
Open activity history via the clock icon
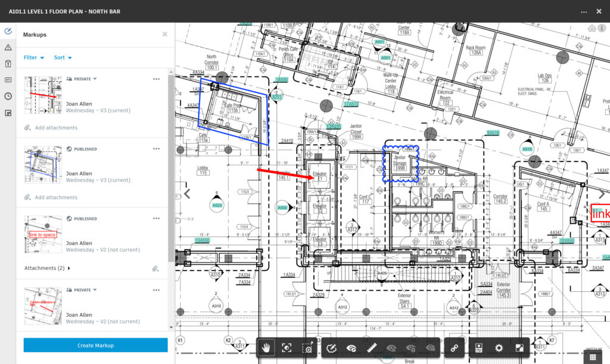coord(8,95)
